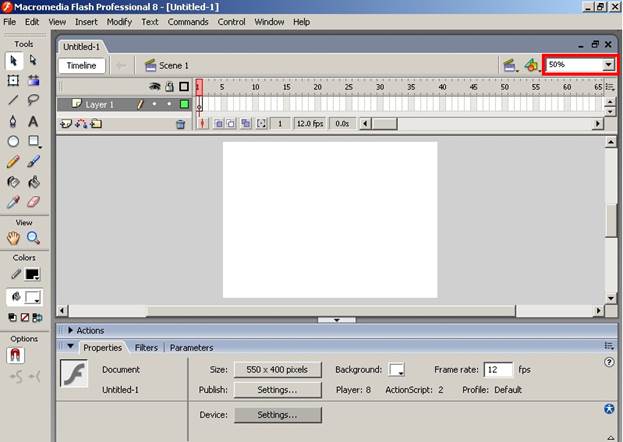Select the Rectangle tool

click(34, 141)
